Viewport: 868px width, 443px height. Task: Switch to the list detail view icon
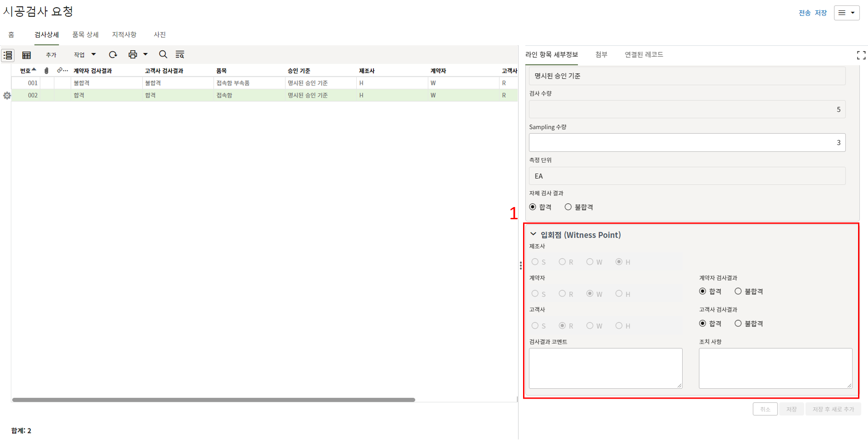click(8, 55)
